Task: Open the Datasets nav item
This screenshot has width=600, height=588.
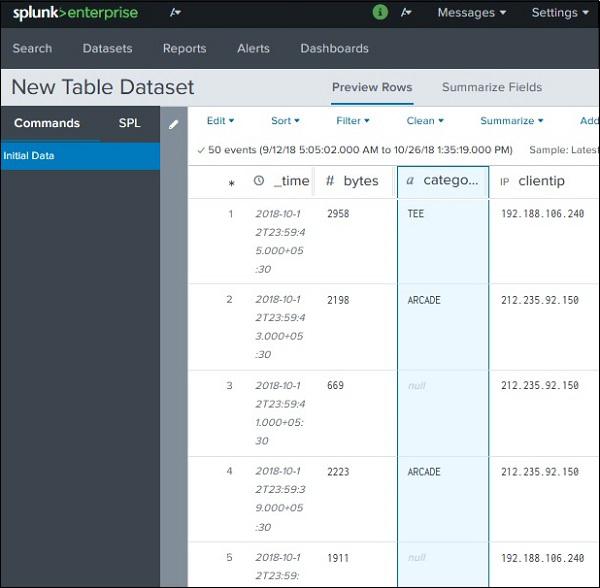Action: point(108,49)
